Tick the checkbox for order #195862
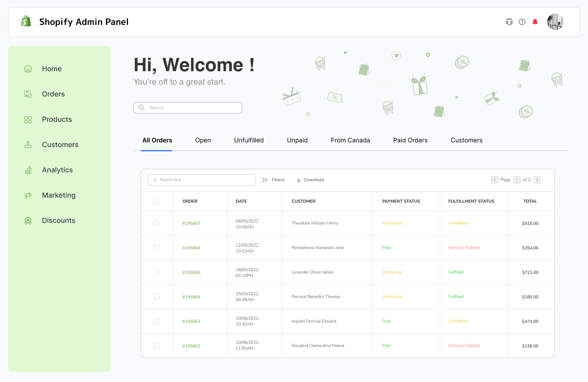This screenshot has width=588, height=382. [x=157, y=345]
